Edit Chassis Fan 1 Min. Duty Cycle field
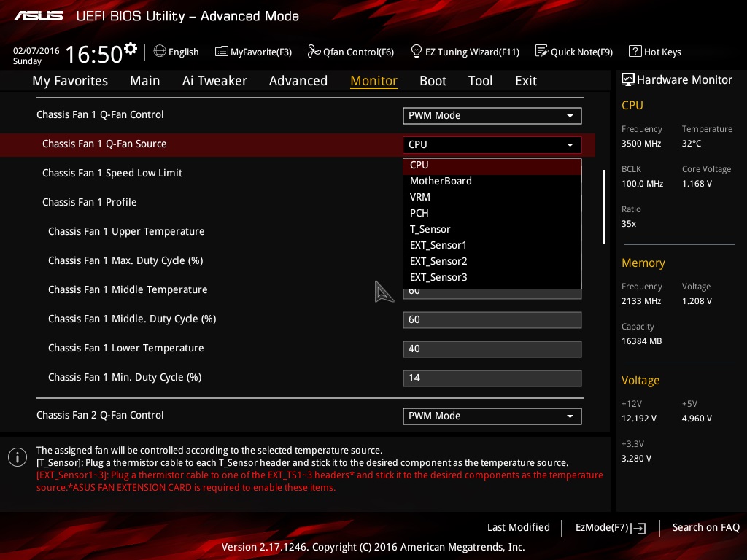This screenshot has height=560, width=747. [492, 378]
